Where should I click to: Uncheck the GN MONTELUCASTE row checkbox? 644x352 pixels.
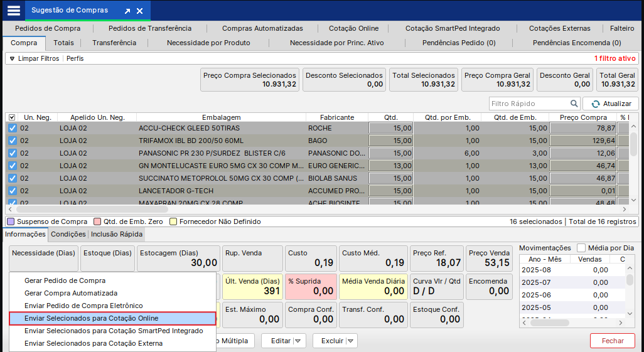pyautogui.click(x=13, y=166)
